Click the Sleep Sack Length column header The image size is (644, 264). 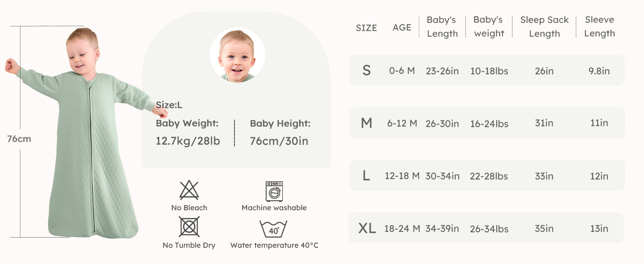click(544, 27)
